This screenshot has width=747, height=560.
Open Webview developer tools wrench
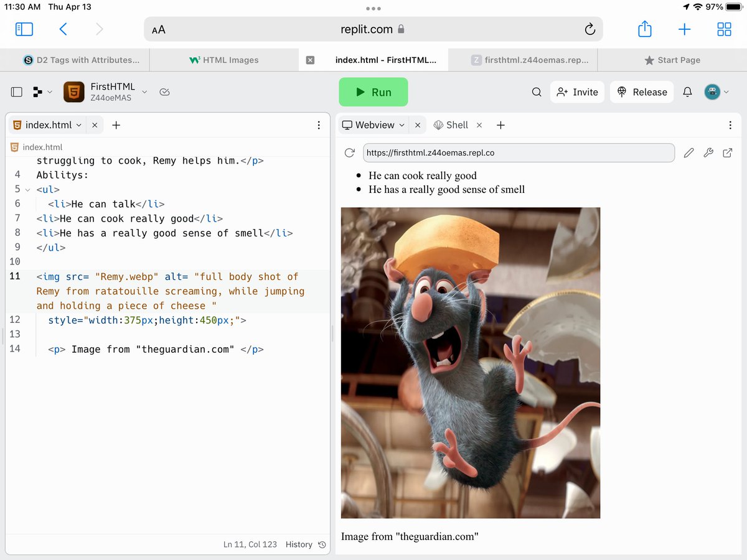click(708, 152)
